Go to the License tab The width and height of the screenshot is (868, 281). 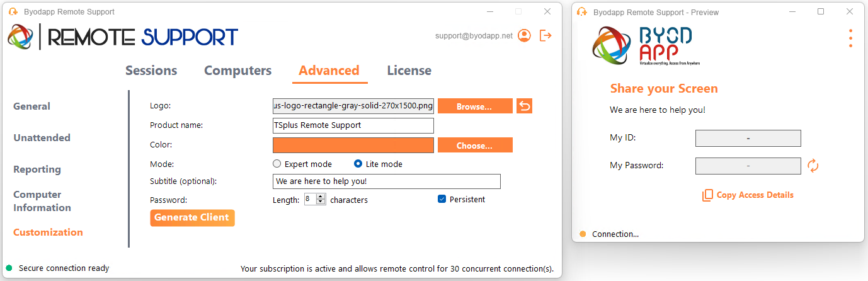[409, 71]
